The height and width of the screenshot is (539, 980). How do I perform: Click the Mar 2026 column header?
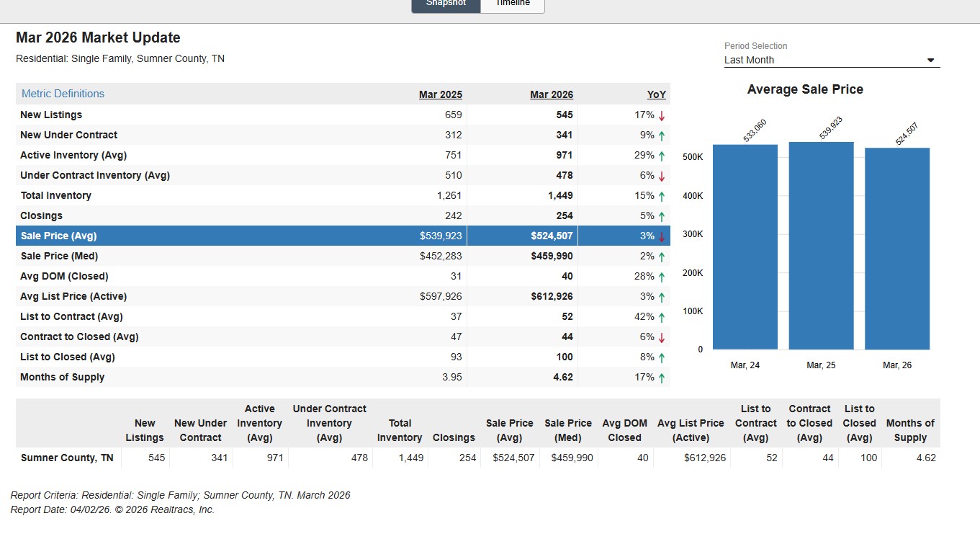pyautogui.click(x=551, y=94)
